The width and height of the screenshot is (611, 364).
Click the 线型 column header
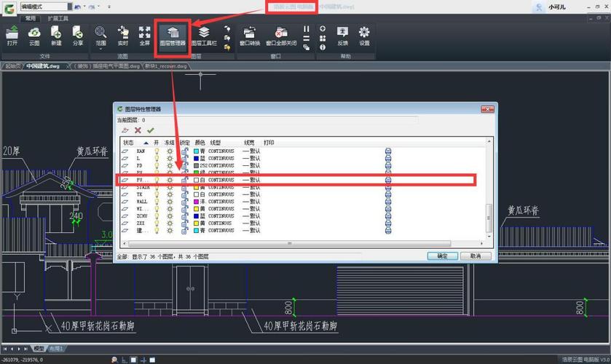coord(215,143)
